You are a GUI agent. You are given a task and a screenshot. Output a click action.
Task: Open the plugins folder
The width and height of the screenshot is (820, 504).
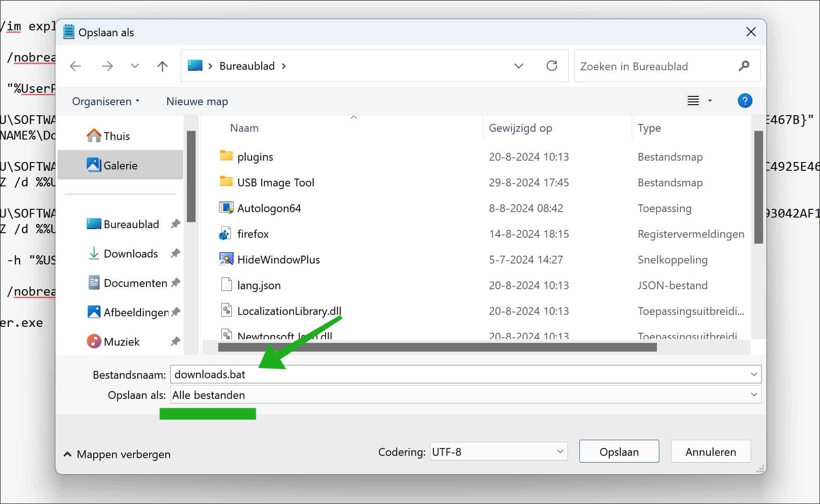255,156
